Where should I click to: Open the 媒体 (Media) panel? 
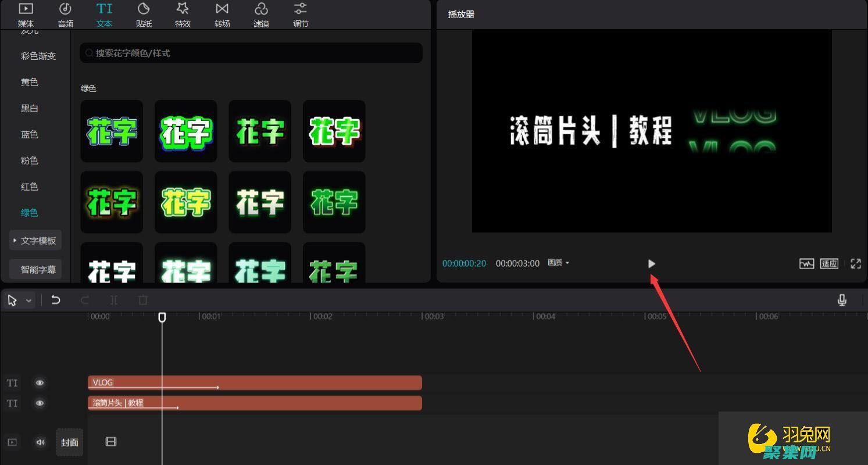[26, 14]
